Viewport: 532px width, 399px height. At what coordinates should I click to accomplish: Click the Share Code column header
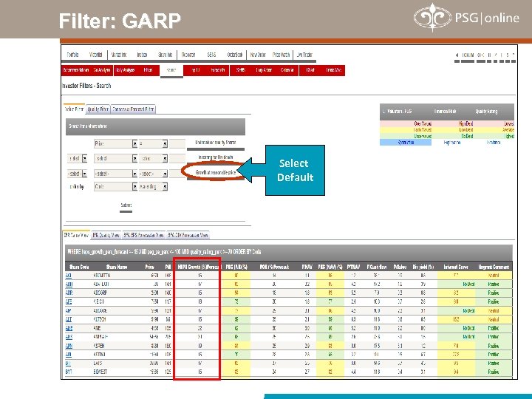[x=79, y=267]
